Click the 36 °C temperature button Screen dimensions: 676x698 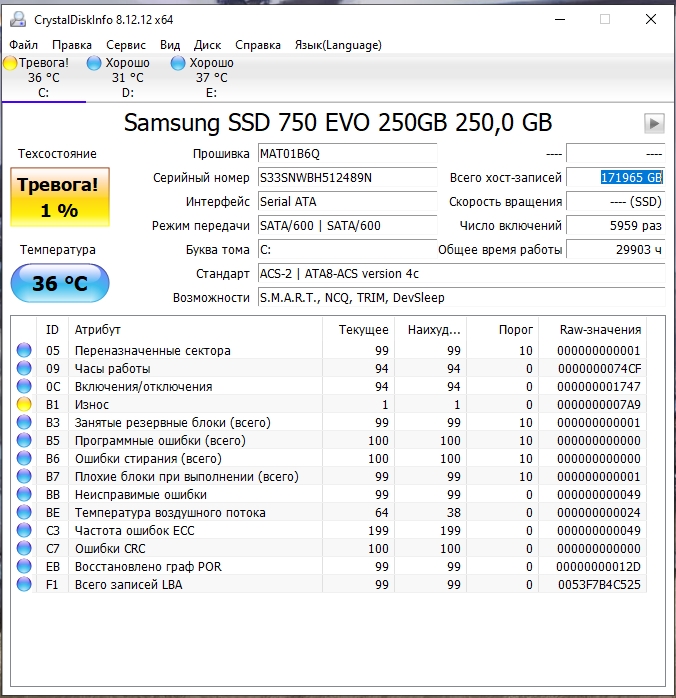click(x=60, y=283)
